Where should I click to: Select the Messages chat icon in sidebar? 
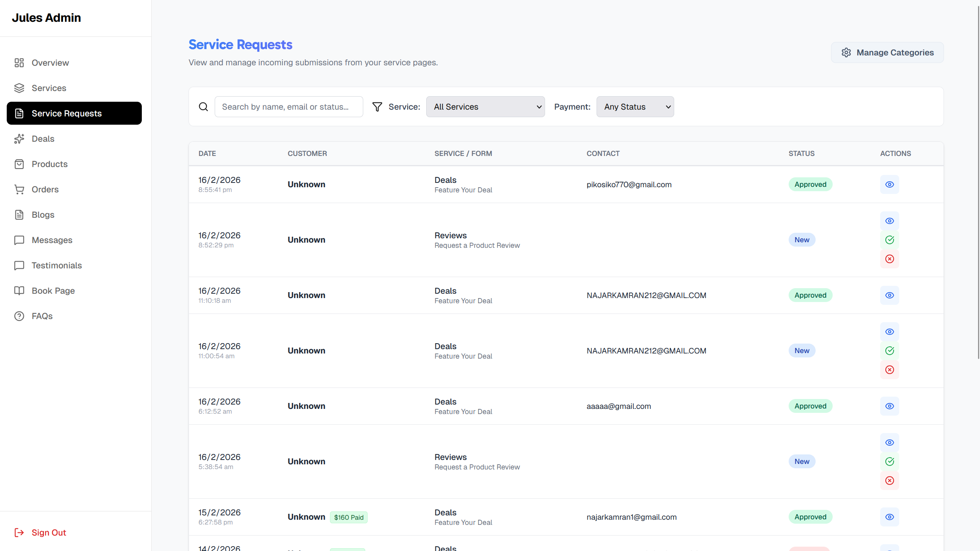(x=19, y=240)
